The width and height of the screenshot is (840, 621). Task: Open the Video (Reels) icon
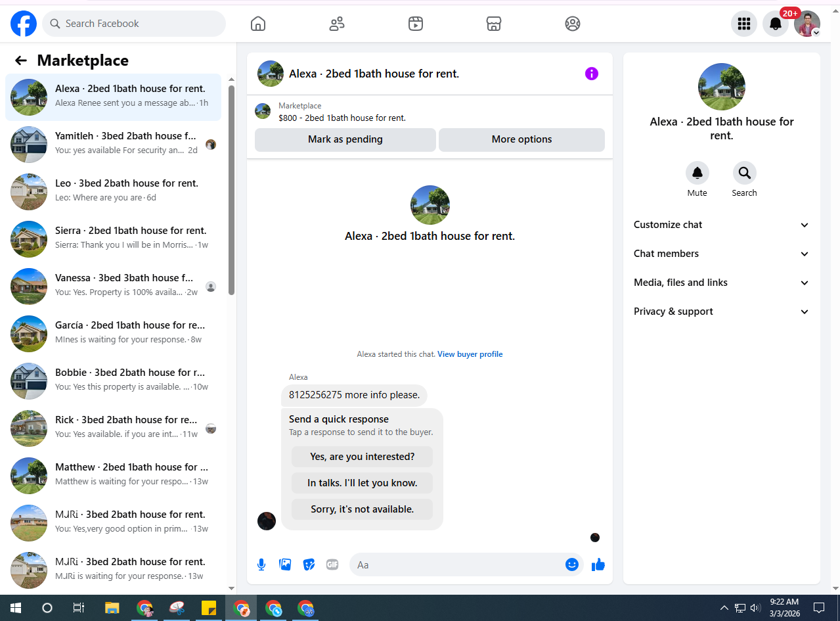coord(415,24)
